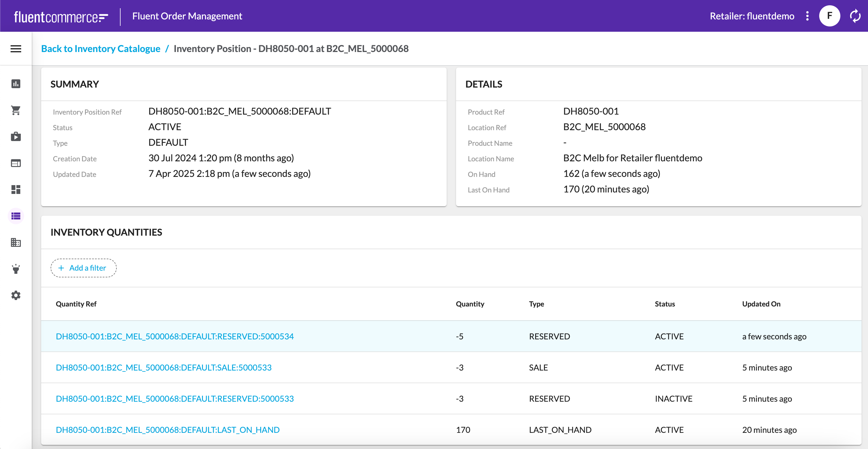Open the user avatar F menu
The height and width of the screenshot is (449, 868).
tap(829, 16)
